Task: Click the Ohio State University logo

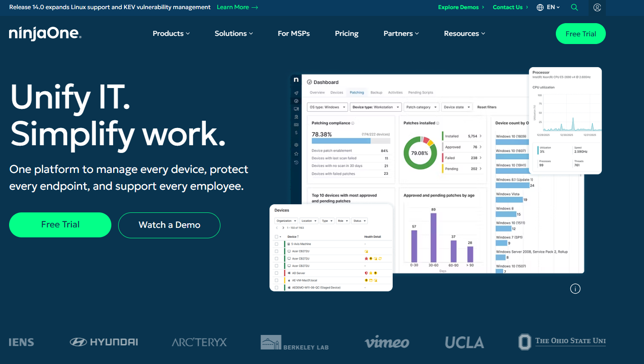Action: tap(562, 342)
